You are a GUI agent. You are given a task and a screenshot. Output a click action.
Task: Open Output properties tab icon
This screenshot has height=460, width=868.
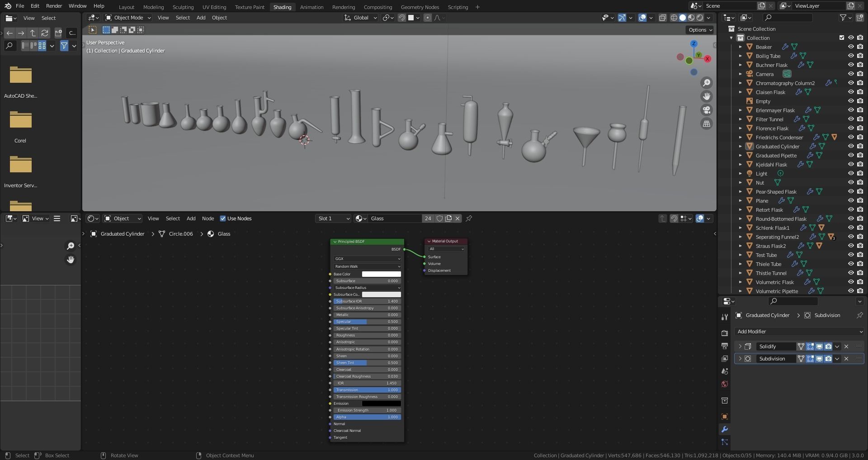(x=725, y=346)
